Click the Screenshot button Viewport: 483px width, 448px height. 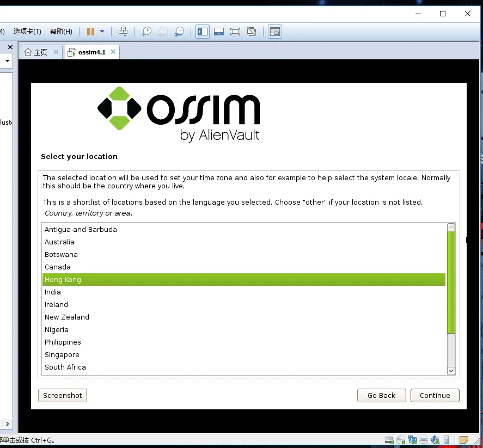point(63,395)
